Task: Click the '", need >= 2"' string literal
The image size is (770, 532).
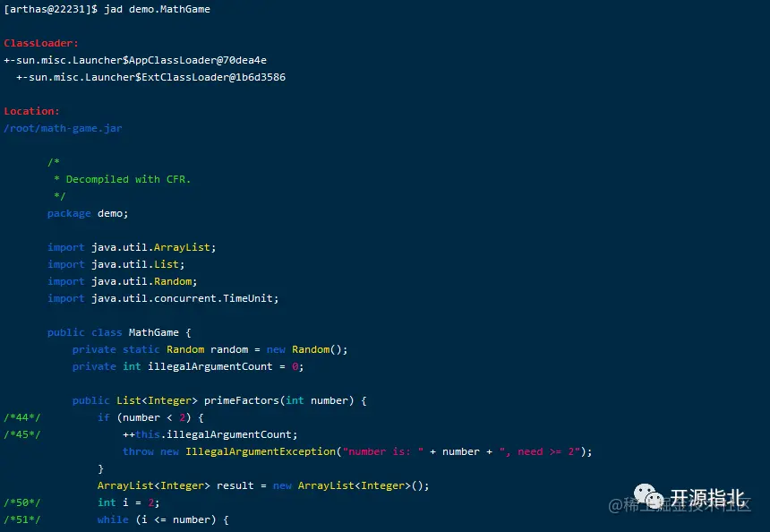Action: tap(540, 451)
